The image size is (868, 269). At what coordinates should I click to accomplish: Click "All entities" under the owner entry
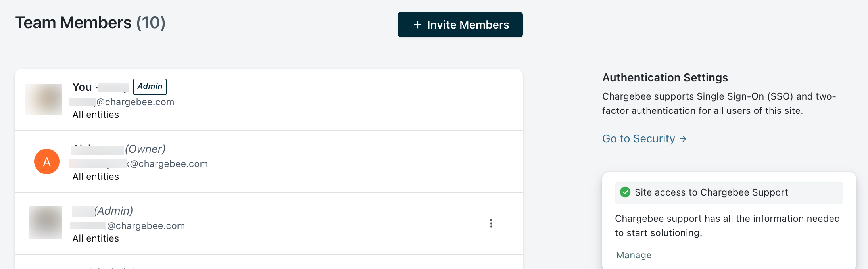(96, 177)
